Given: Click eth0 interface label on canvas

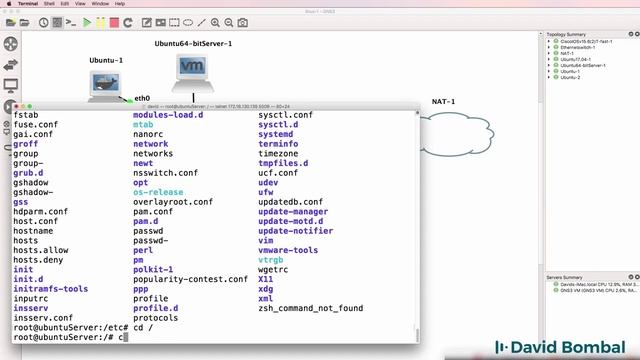Looking at the screenshot, I should pos(142,98).
